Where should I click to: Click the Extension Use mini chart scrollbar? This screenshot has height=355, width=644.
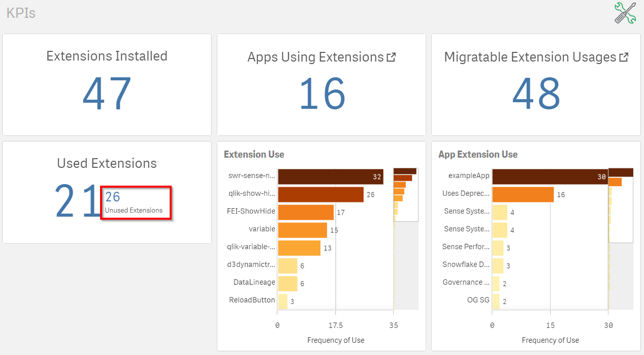coord(406,195)
